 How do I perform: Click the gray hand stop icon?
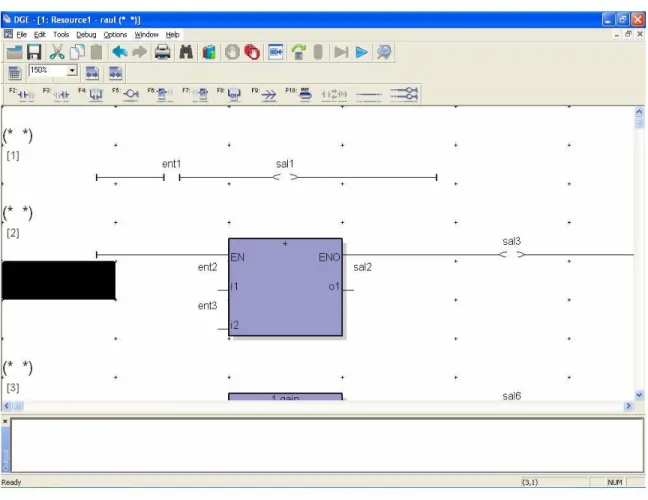[232, 52]
